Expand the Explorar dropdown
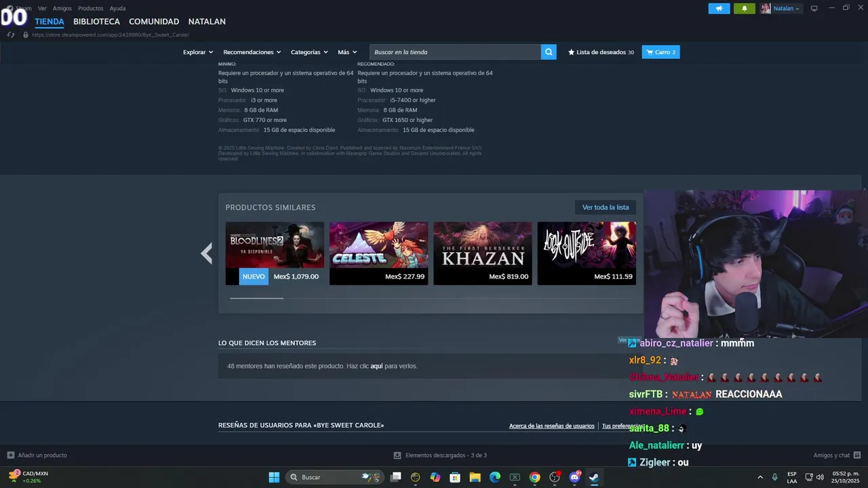Image resolution: width=868 pixels, height=488 pixels. click(198, 52)
